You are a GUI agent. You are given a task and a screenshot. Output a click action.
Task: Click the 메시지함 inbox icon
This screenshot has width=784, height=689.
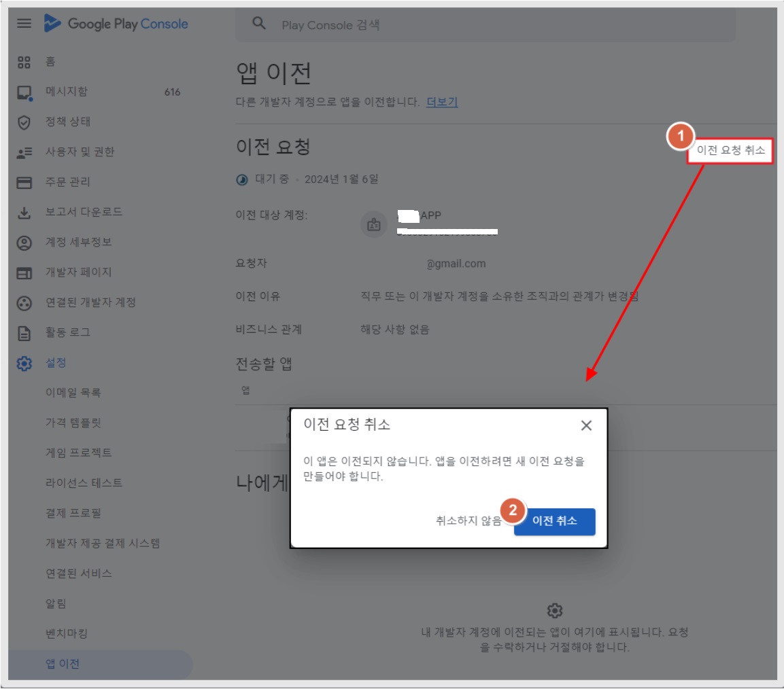point(24,92)
